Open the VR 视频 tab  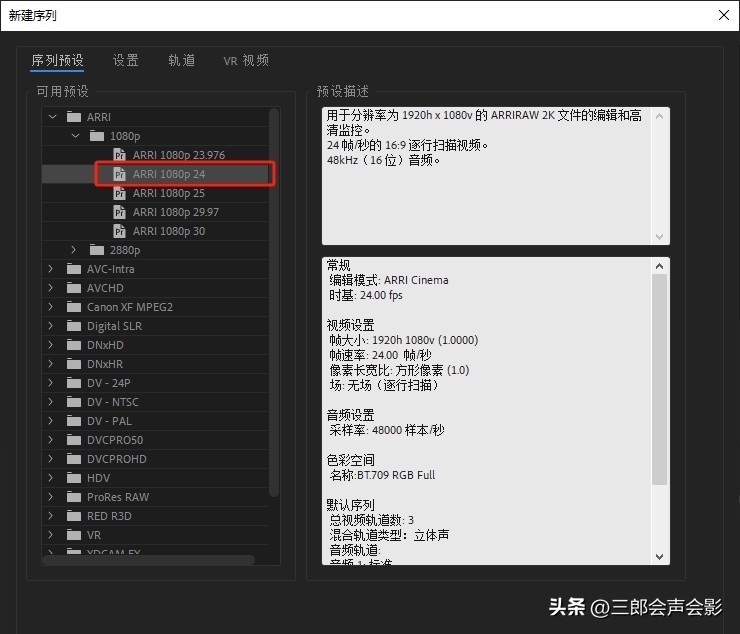[246, 60]
